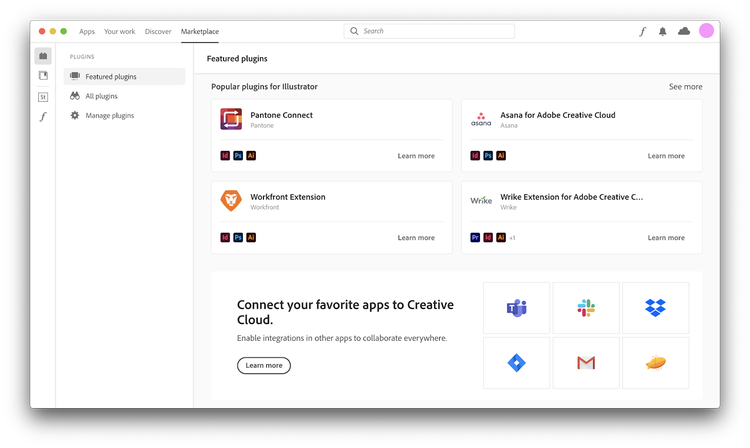Click Learn more for Pantone Connect

416,156
